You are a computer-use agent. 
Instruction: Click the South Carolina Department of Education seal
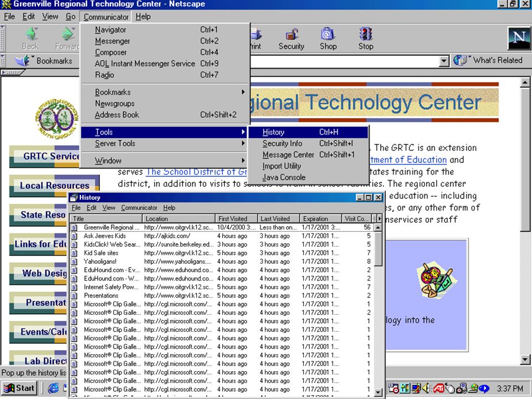(x=57, y=118)
